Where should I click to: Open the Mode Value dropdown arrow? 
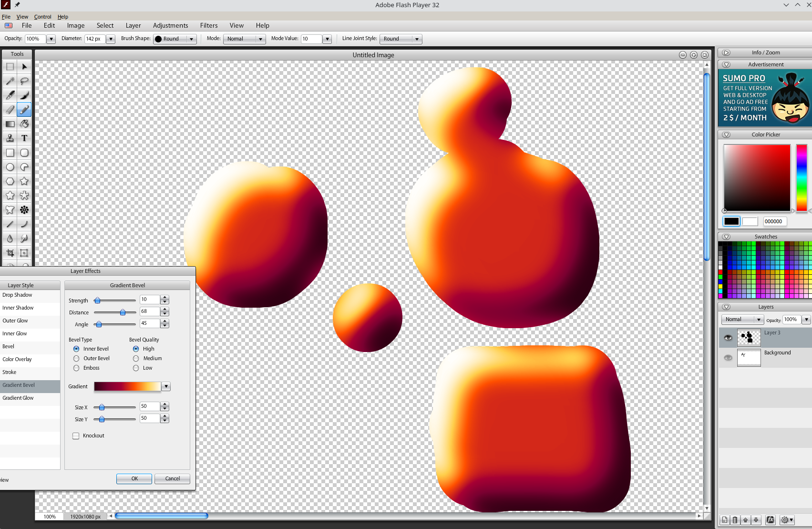tap(327, 39)
